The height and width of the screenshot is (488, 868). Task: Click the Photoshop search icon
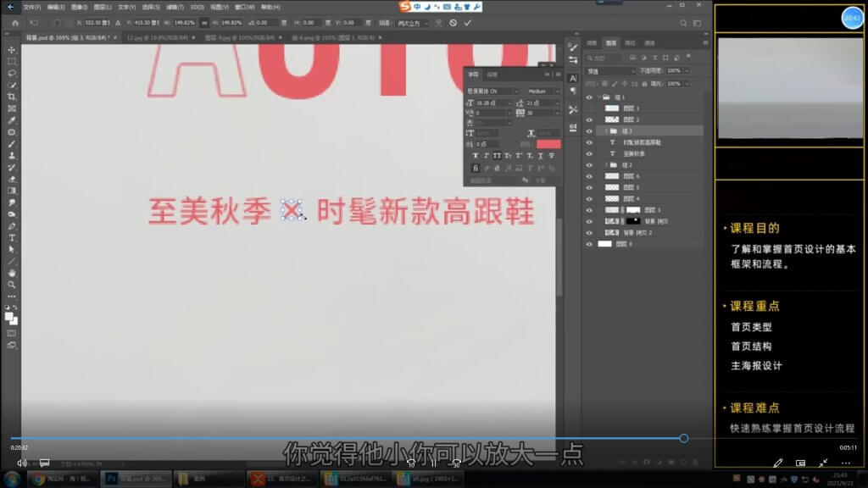683,23
